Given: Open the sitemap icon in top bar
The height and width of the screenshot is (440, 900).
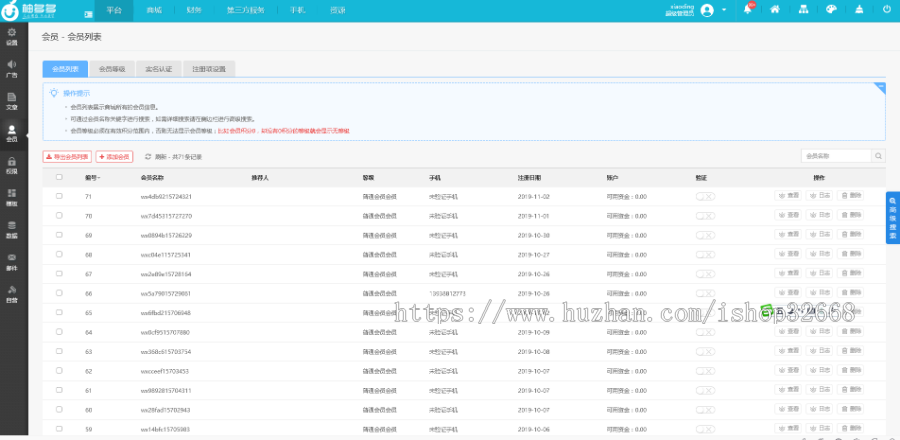Looking at the screenshot, I should (x=803, y=10).
